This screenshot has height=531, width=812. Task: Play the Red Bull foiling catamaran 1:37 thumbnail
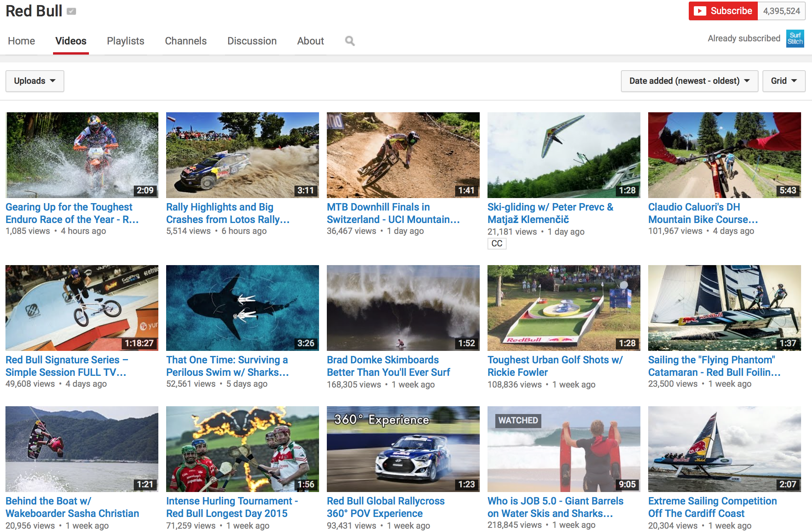point(725,308)
